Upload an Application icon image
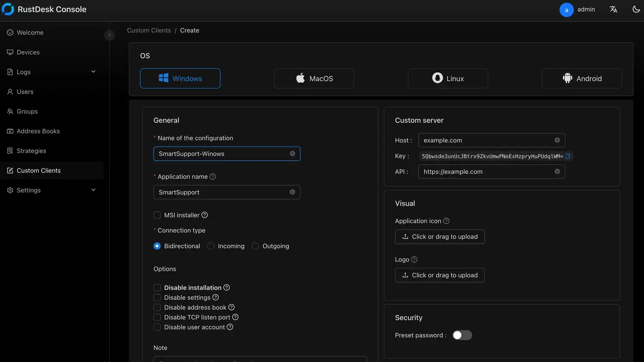The width and height of the screenshot is (644, 362). [x=440, y=237]
